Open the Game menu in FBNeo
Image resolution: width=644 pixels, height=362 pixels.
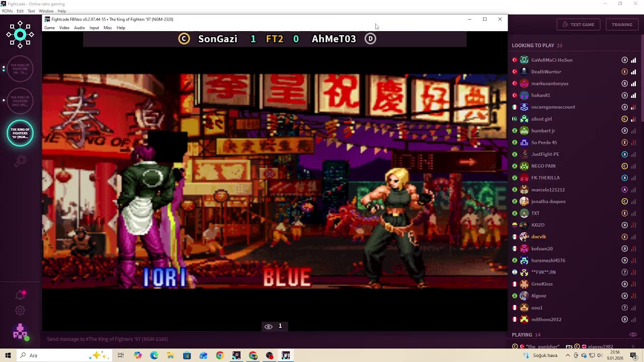(49, 28)
